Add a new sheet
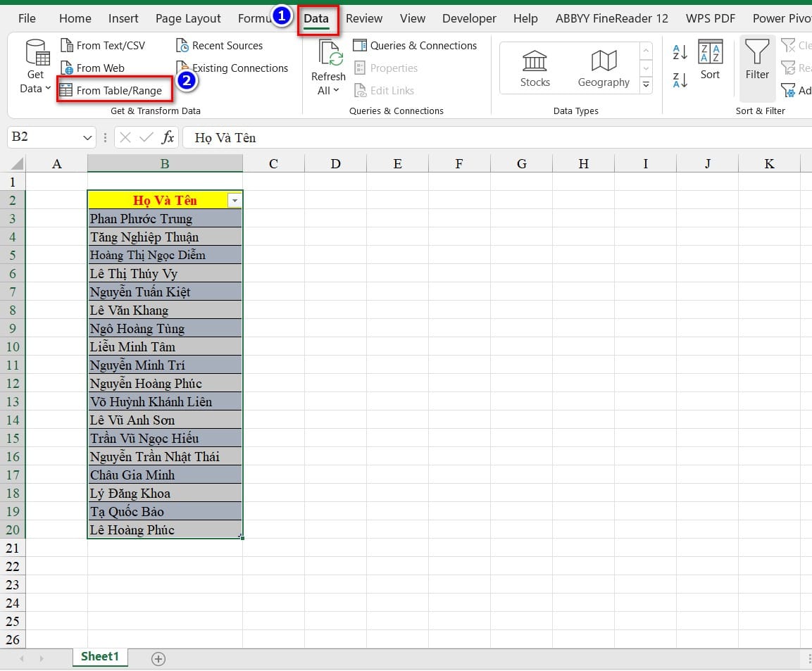 tap(158, 659)
